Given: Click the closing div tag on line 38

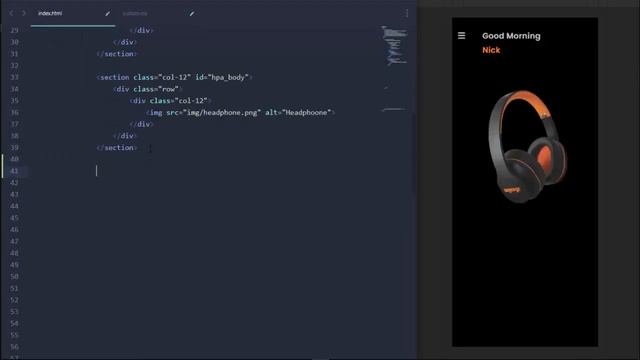Looking at the screenshot, I should pos(125,136).
